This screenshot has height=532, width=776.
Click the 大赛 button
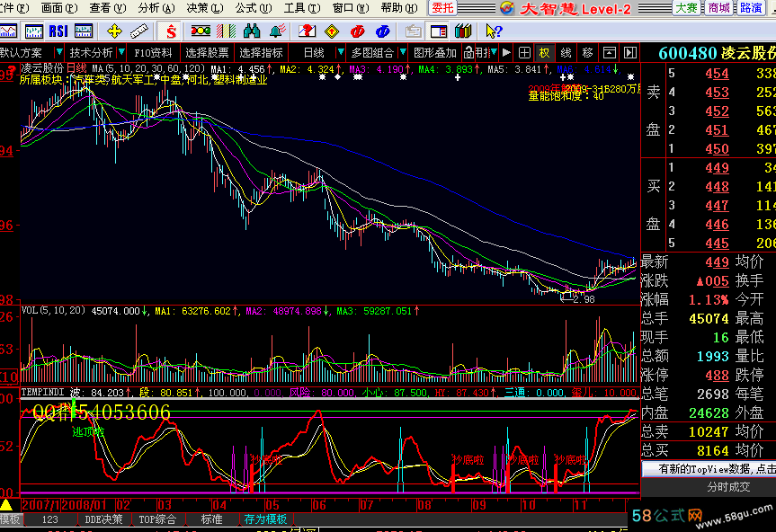coord(686,8)
